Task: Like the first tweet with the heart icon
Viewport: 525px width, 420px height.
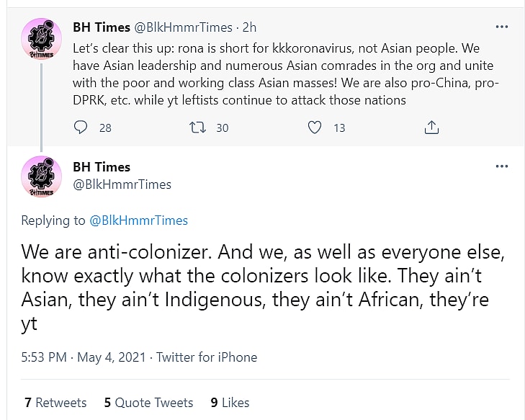Action: tap(315, 128)
